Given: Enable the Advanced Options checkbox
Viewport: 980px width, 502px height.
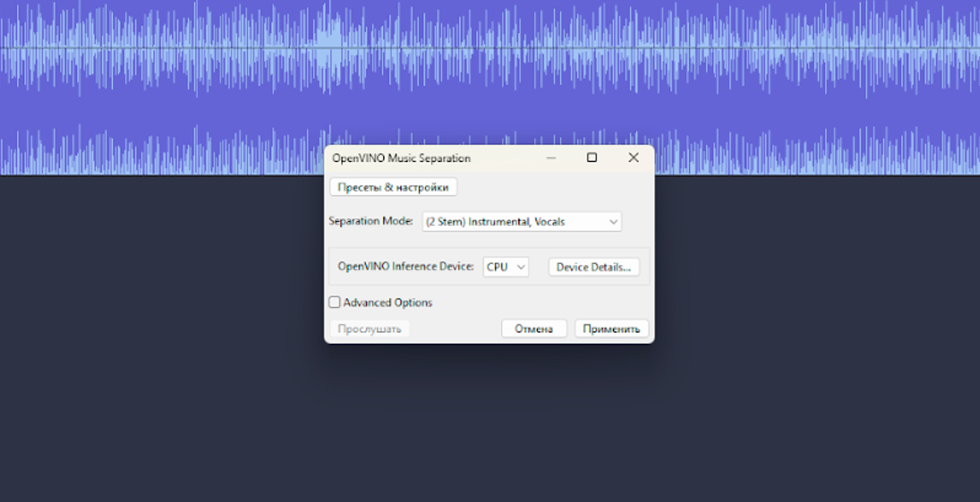Looking at the screenshot, I should [x=335, y=302].
